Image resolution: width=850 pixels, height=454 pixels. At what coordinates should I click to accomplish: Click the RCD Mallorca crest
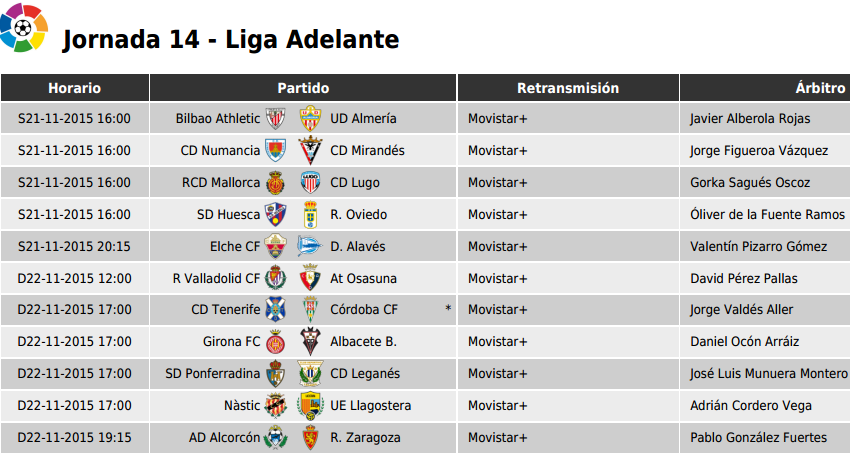click(275, 183)
